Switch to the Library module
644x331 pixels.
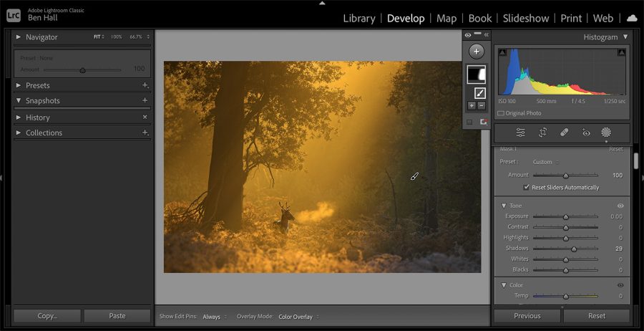359,19
